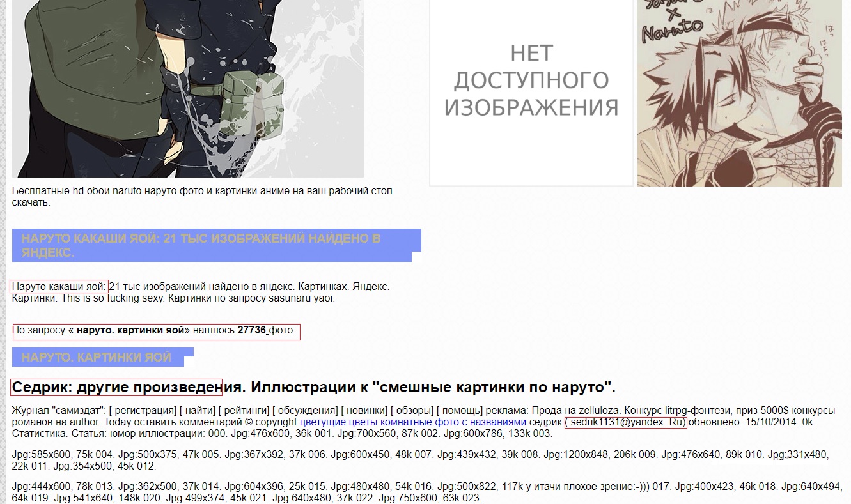Viewport: 851px width, 504px height.
Task: Click the 'Бесплатные hd обои naruto' caption text
Action: click(202, 197)
